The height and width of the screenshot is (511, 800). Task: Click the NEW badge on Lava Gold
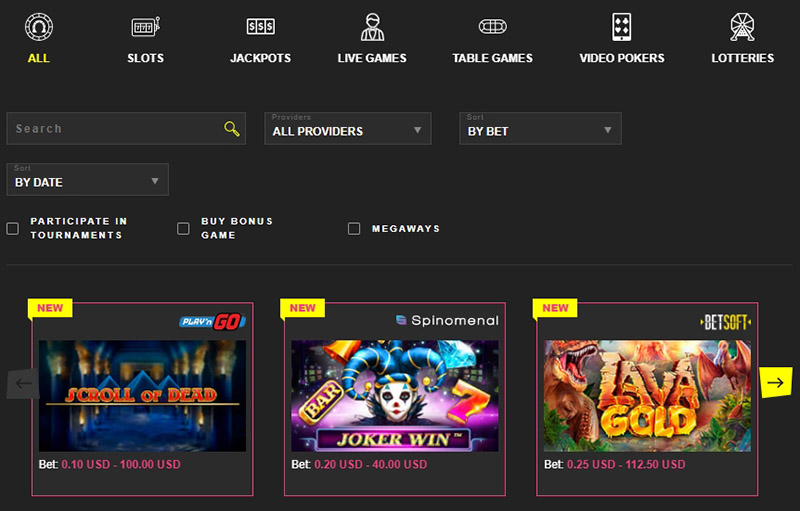click(x=555, y=308)
